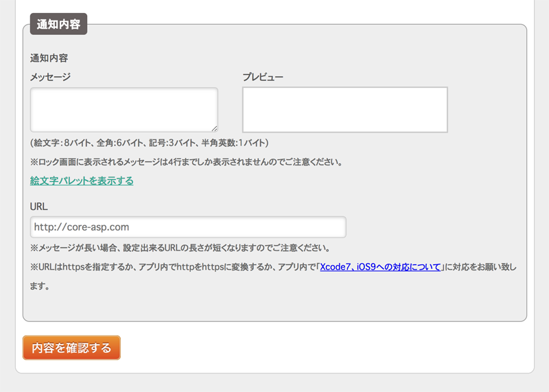Follow the Xcode7、iOS9への対応について link
The height and width of the screenshot is (392, 549).
click(380, 267)
